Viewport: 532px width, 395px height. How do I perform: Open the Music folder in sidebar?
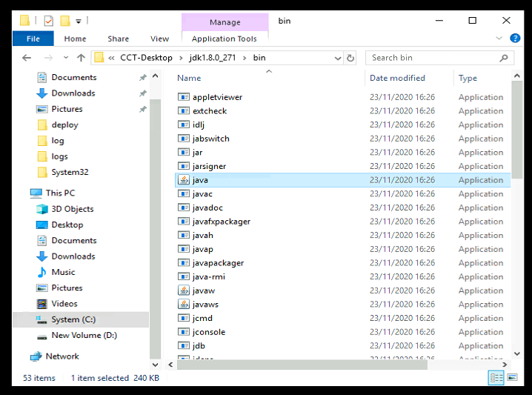pyautogui.click(x=63, y=272)
